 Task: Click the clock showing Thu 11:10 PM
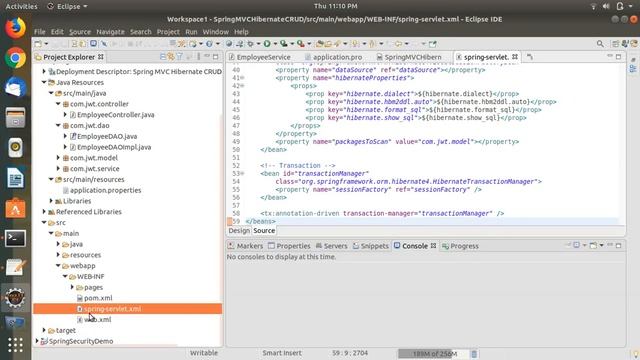click(336, 6)
